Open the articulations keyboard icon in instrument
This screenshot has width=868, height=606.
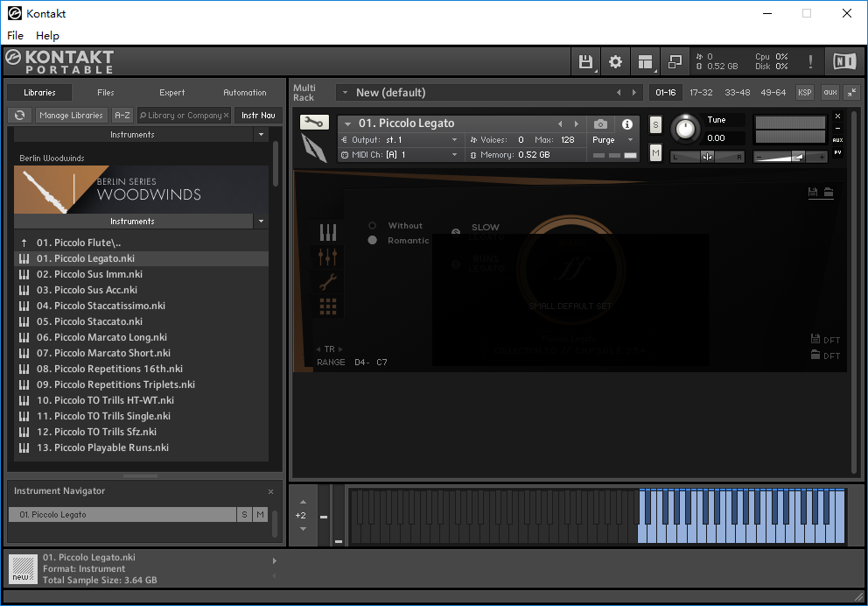(328, 232)
